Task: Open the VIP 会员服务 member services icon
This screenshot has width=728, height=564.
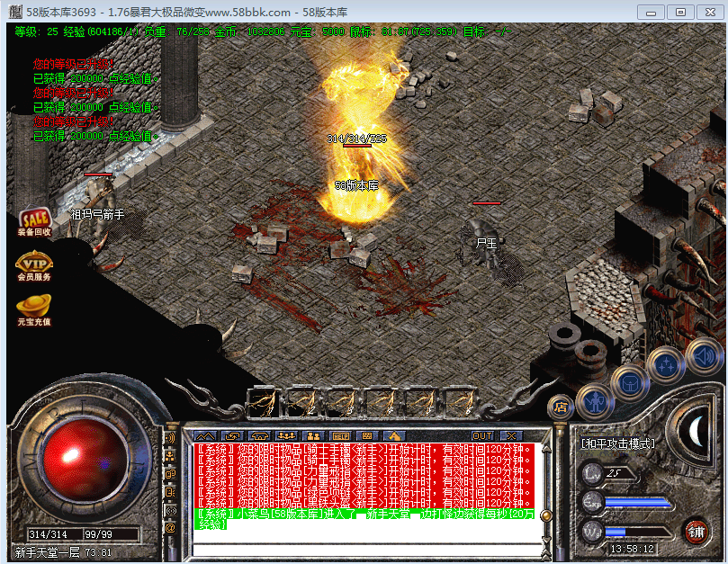Action: tap(34, 266)
